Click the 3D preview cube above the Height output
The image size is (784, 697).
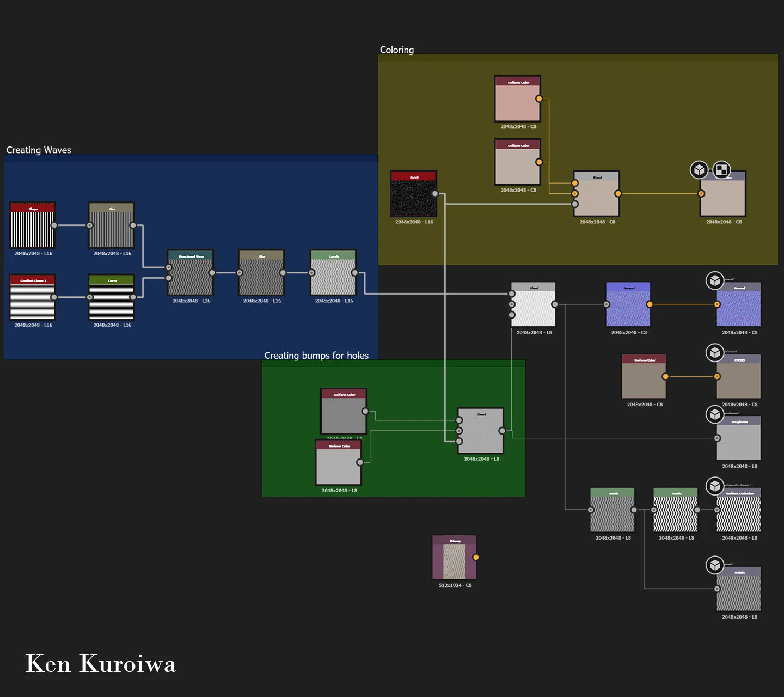click(714, 565)
